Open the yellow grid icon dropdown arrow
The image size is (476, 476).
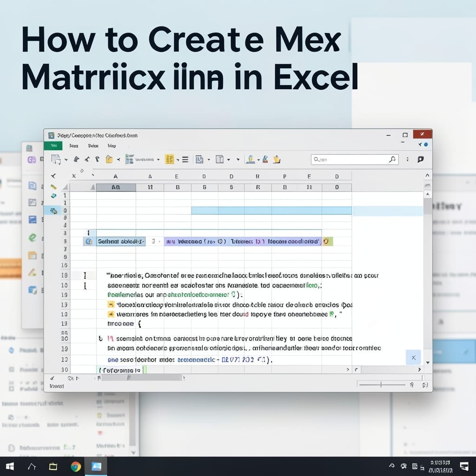(x=178, y=160)
